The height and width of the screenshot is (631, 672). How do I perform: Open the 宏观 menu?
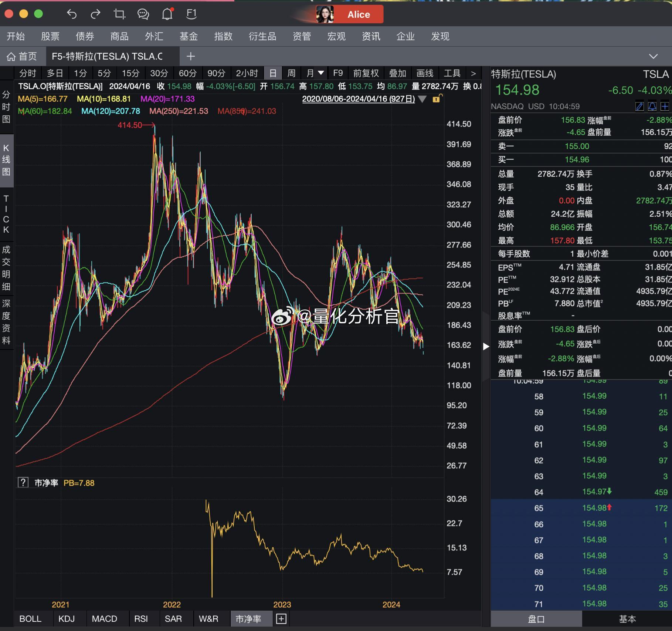[x=336, y=36]
